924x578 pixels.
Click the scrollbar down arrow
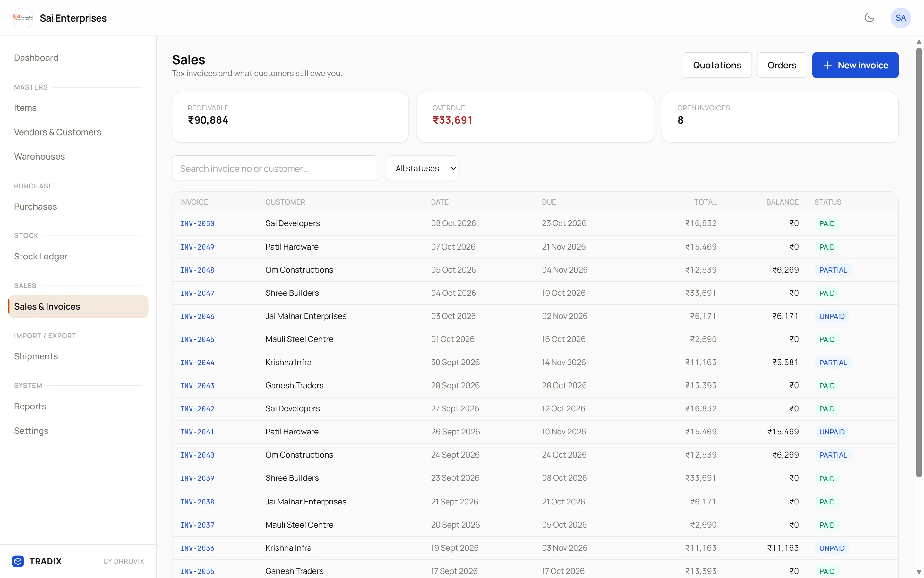coord(919,572)
